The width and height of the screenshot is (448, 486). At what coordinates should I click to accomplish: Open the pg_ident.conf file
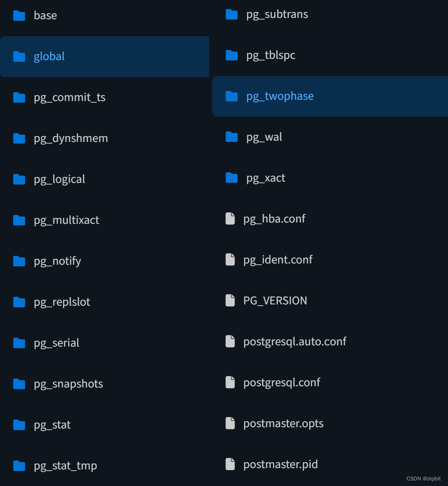[278, 259]
